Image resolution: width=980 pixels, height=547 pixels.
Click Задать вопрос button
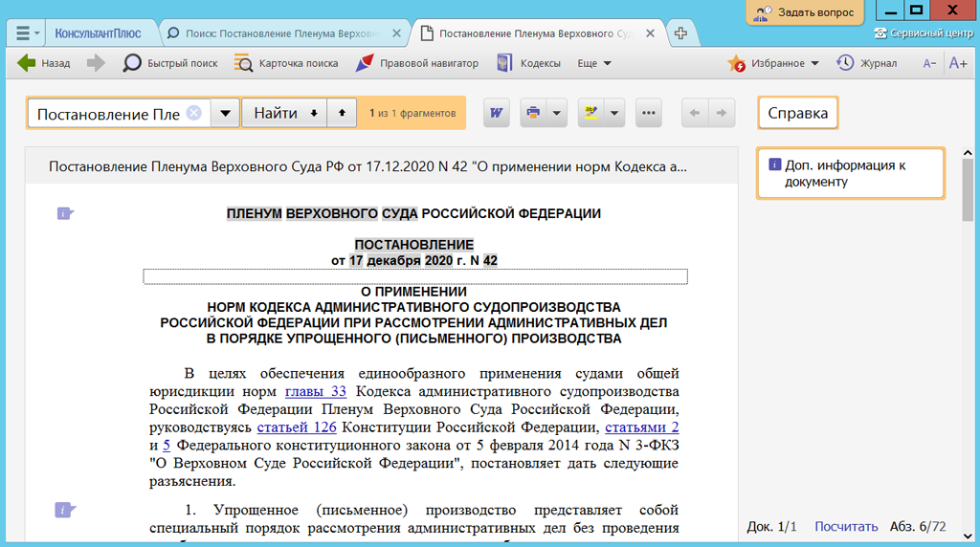805,12
